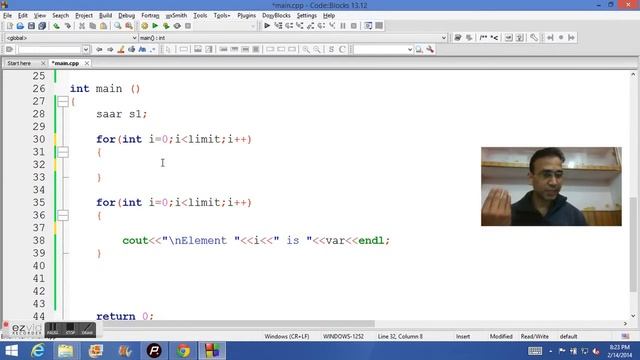The image size is (640, 360).
Task: Redo the last edit
Action: pos(68,26)
